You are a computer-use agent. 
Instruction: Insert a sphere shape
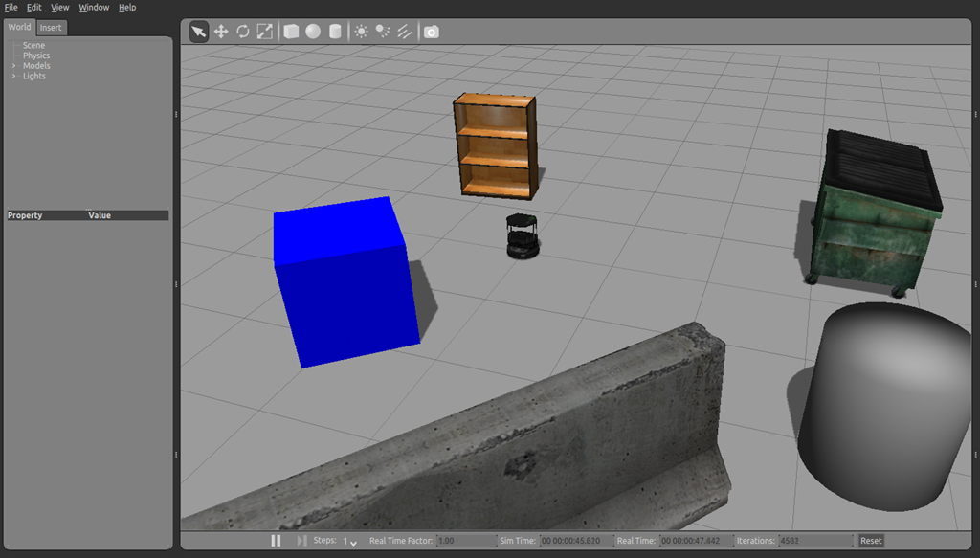(x=313, y=32)
